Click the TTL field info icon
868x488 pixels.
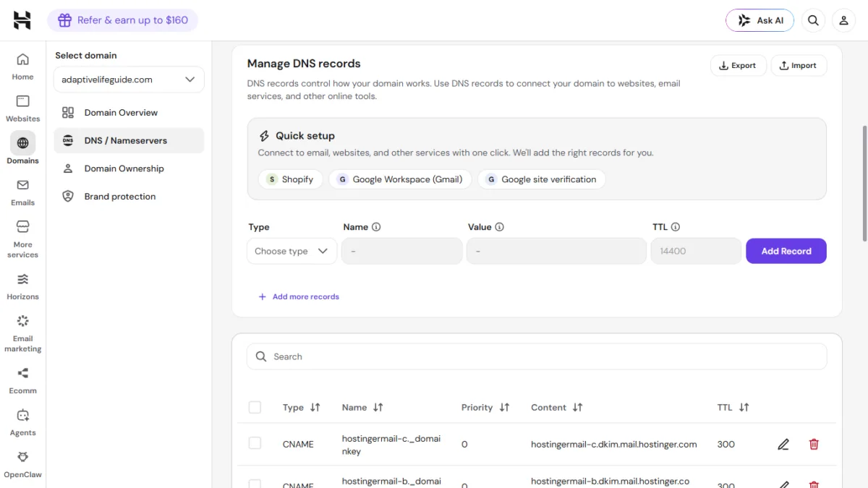[x=676, y=227]
